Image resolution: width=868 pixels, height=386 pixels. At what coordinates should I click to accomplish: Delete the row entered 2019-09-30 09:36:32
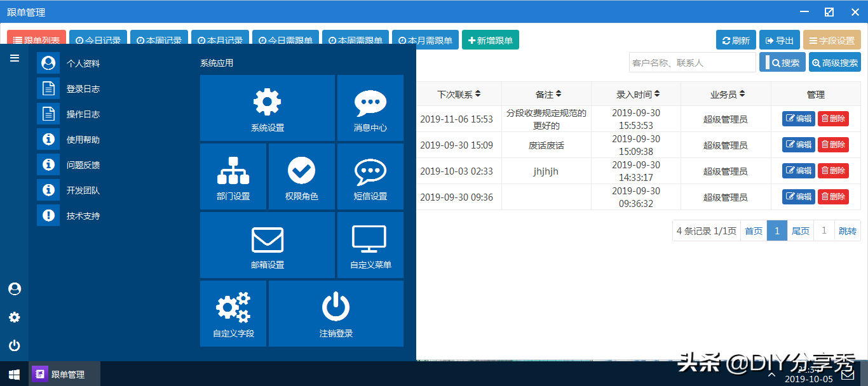[833, 197]
